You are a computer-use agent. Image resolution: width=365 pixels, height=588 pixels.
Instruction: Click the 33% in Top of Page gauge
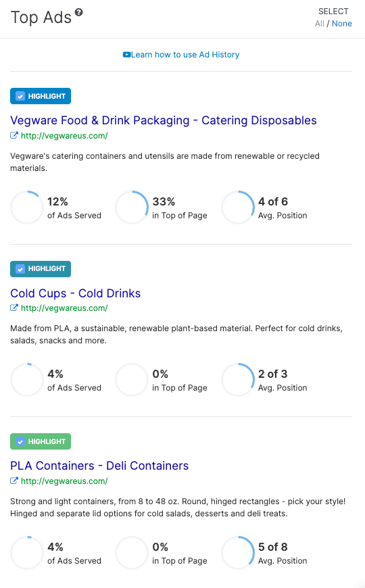(x=132, y=207)
